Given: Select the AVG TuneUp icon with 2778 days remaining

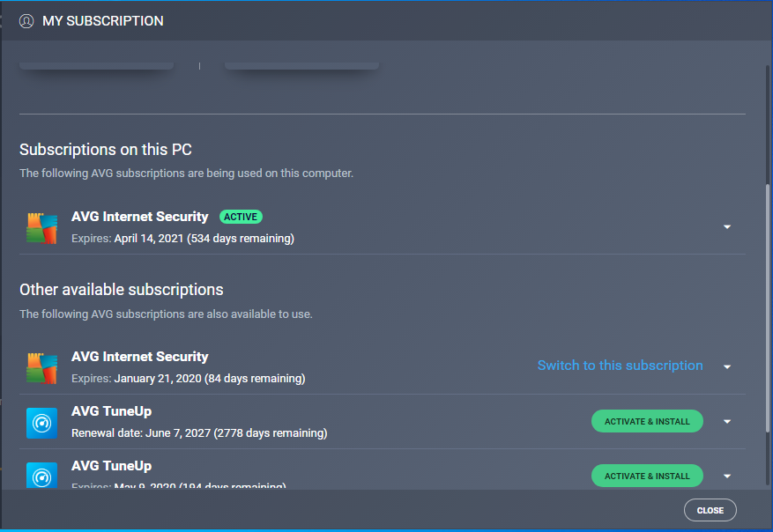Looking at the screenshot, I should pyautogui.click(x=41, y=421).
